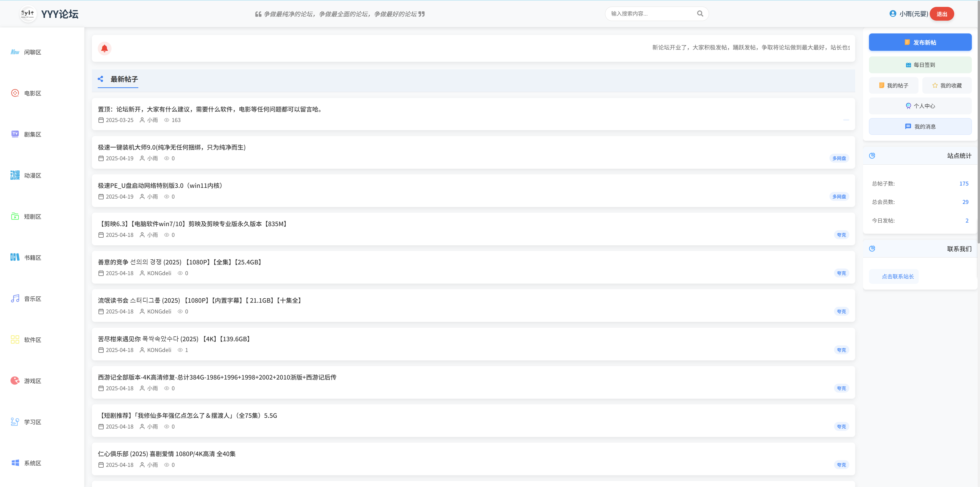This screenshot has width=980, height=487.
Task: Open the 电影区 film icon section
Action: click(x=15, y=93)
